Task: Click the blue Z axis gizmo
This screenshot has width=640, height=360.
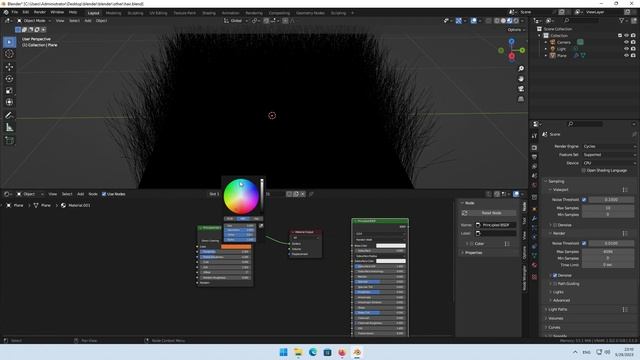Action: [511, 41]
